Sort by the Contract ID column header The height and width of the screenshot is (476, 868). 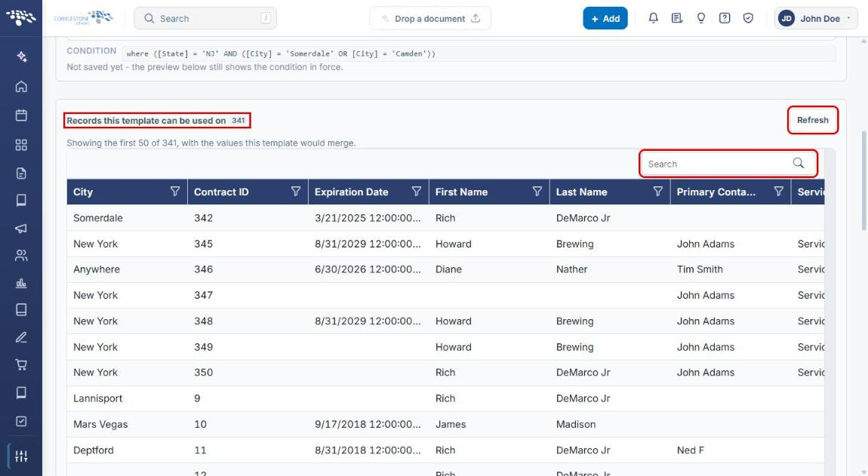point(221,192)
